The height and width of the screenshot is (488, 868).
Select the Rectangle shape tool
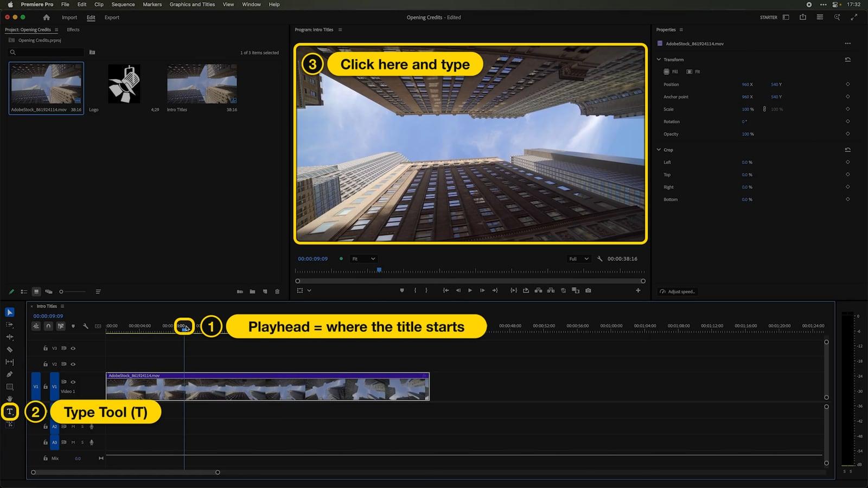pyautogui.click(x=10, y=387)
